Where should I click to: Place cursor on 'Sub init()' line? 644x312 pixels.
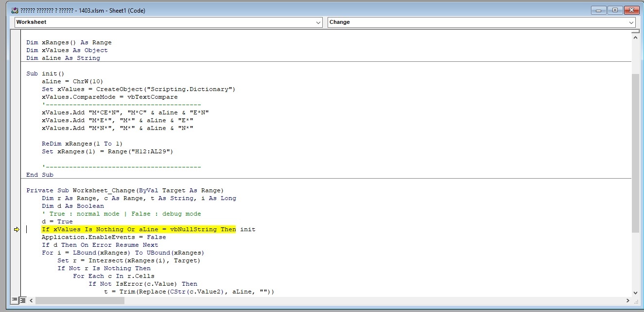(45, 73)
